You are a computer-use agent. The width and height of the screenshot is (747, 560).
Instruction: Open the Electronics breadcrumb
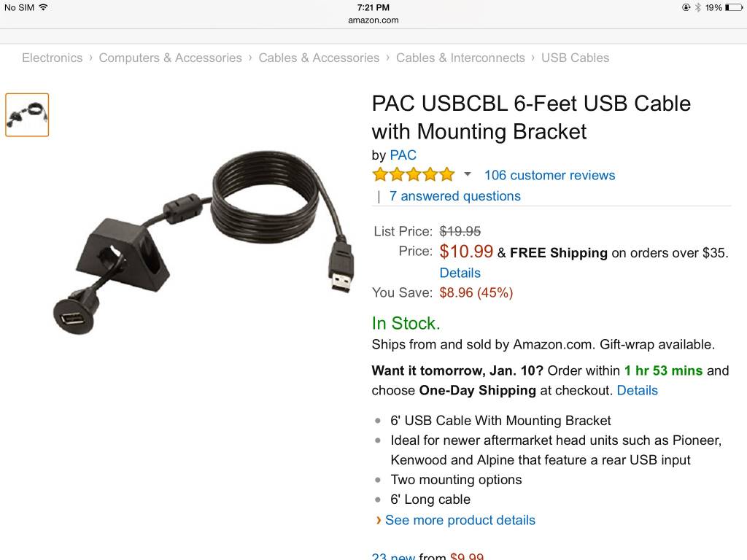pos(53,58)
